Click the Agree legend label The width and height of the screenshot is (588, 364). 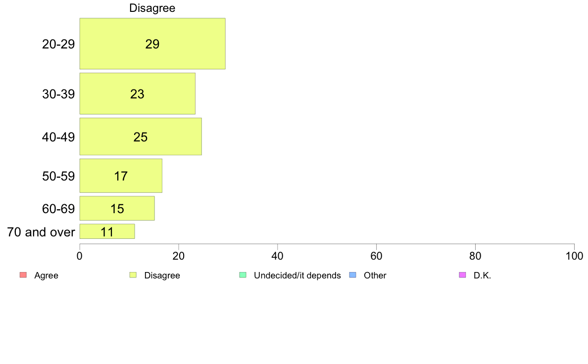(46, 275)
